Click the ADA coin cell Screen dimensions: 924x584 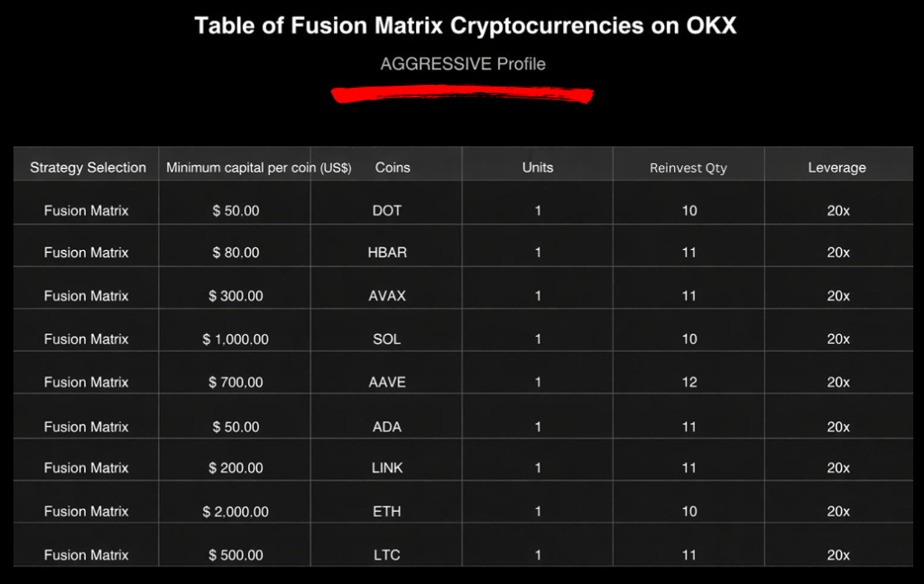(387, 426)
